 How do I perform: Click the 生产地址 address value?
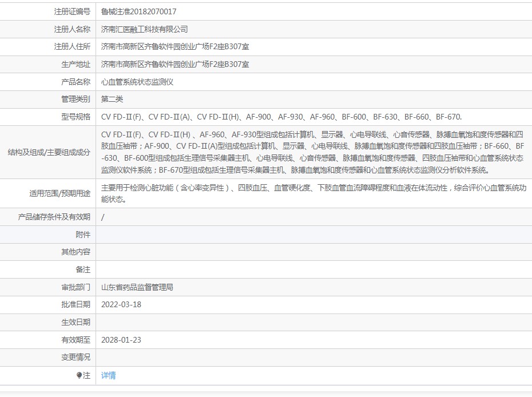point(175,64)
